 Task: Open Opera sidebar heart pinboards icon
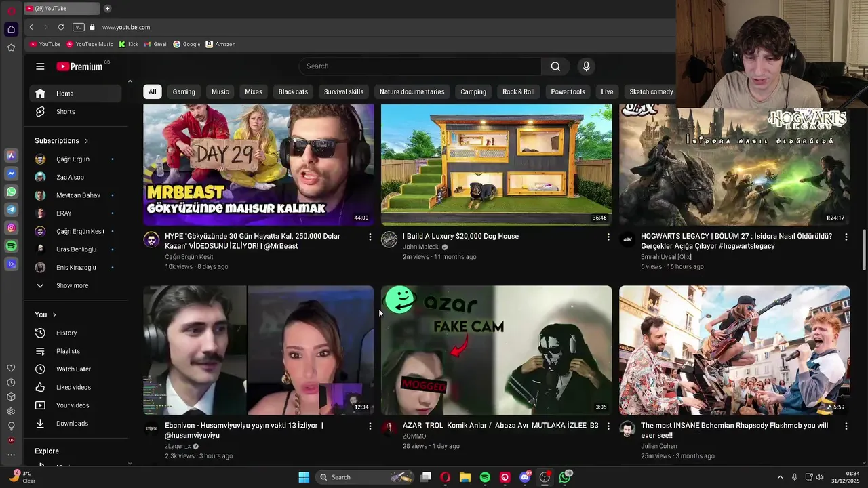pyautogui.click(x=11, y=368)
